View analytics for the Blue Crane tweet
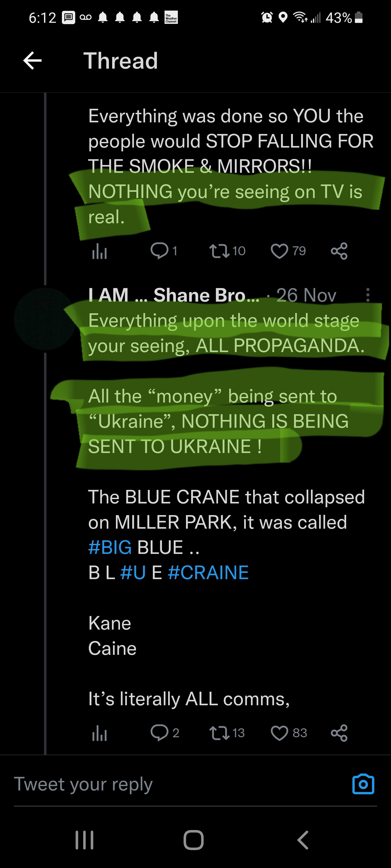Screen dimensions: 391x868 point(99,733)
